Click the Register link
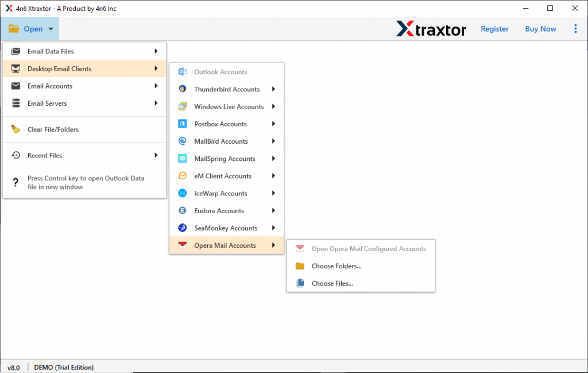The height and width of the screenshot is (373, 588). [x=494, y=28]
